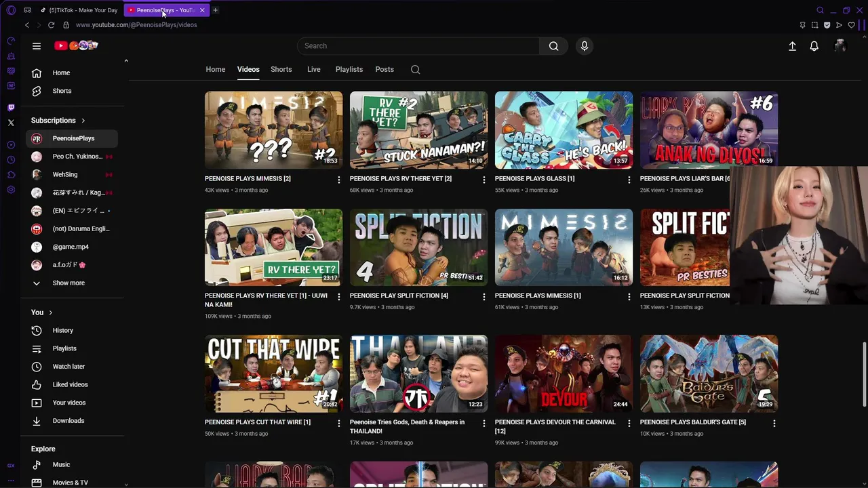Open Watch later list
The width and height of the screenshot is (868, 488).
(72, 367)
